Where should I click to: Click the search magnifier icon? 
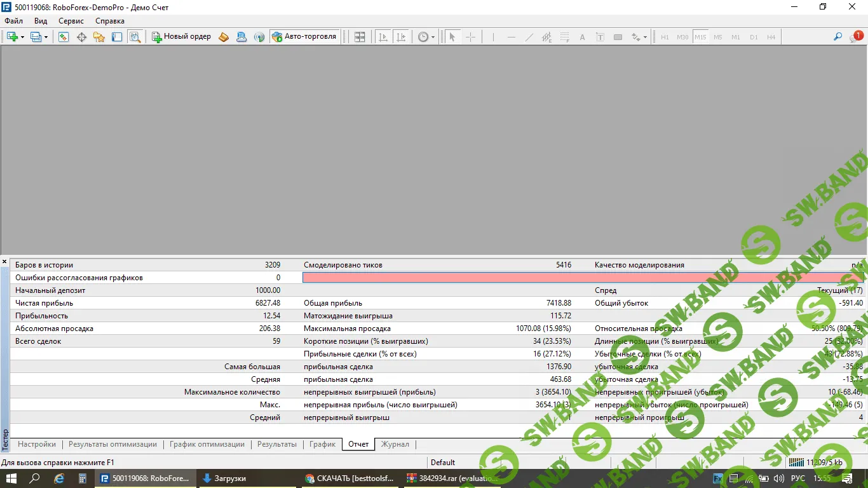[837, 37]
